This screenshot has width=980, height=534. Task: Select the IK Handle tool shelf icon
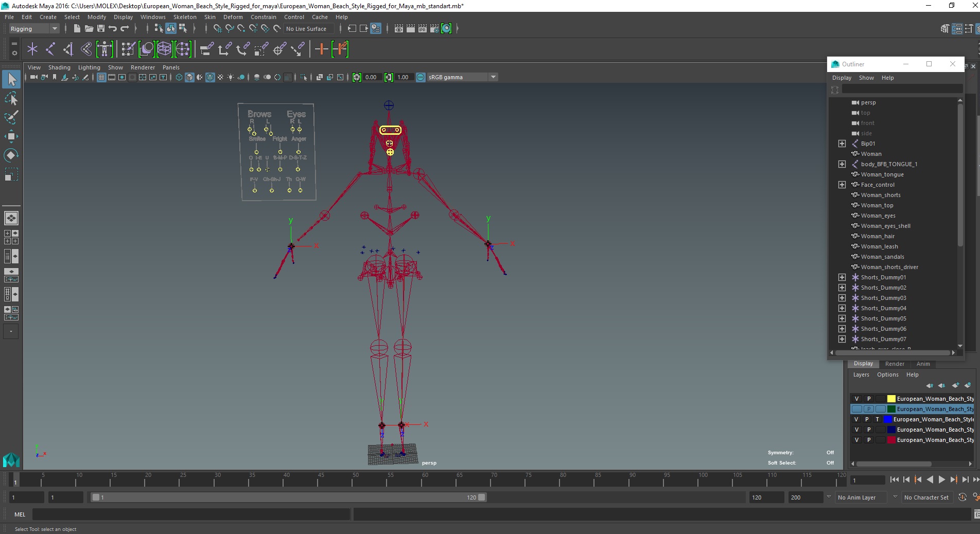point(68,49)
